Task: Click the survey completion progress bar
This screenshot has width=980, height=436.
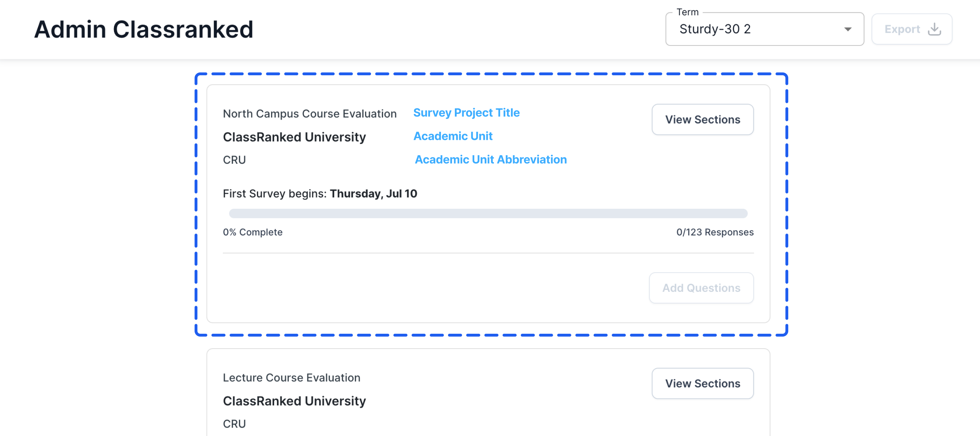Action: pyautogui.click(x=488, y=213)
